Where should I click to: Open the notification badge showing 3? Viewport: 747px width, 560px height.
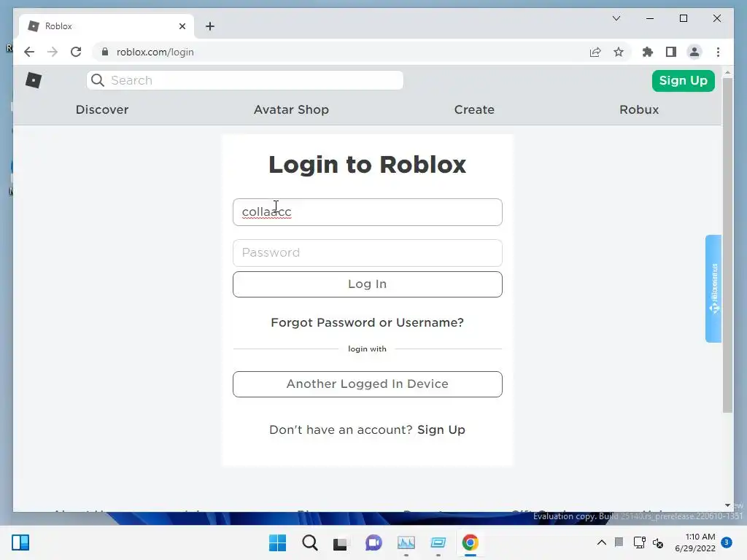pos(727,542)
